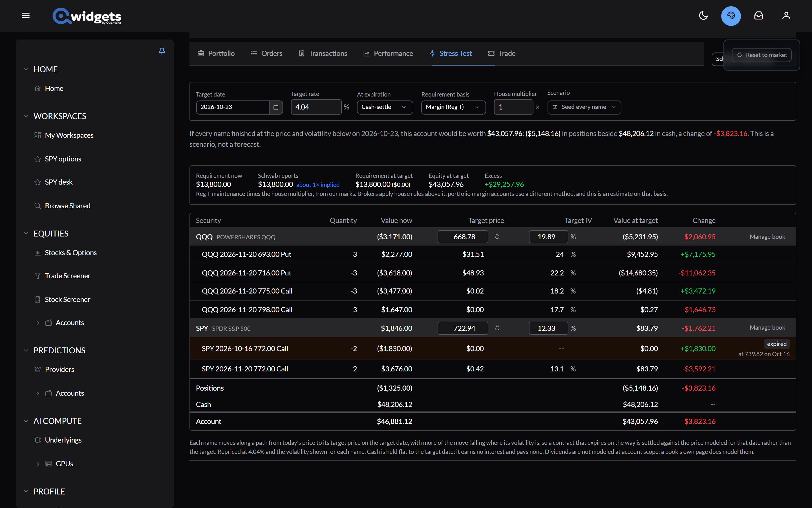Image resolution: width=812 pixels, height=508 pixels.
Task: Select the SPY 2026-10-16 772.00 Call row
Action: click(x=493, y=349)
